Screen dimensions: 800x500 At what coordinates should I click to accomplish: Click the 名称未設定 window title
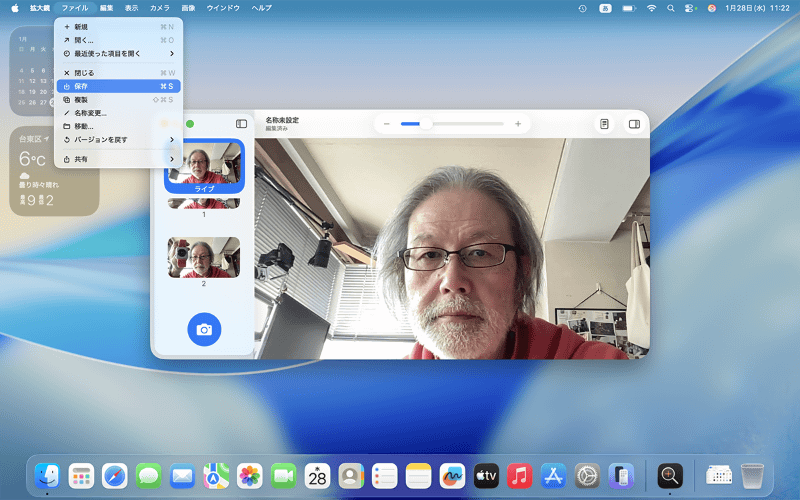[x=282, y=120]
